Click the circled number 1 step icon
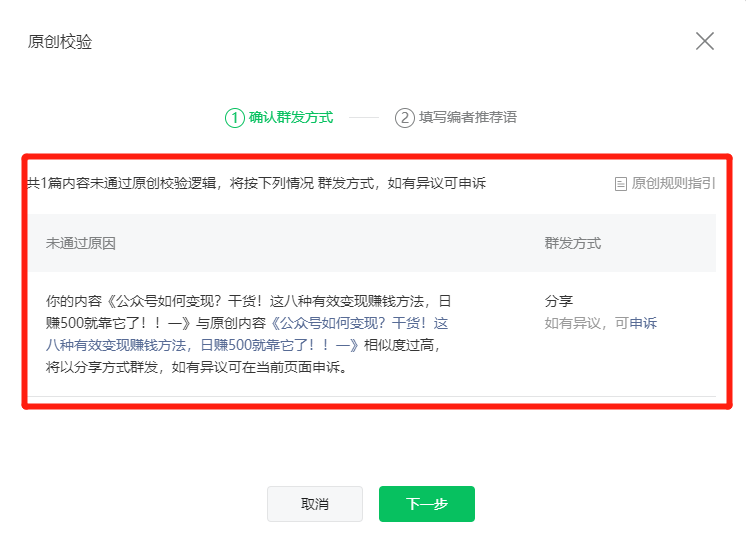 235,117
